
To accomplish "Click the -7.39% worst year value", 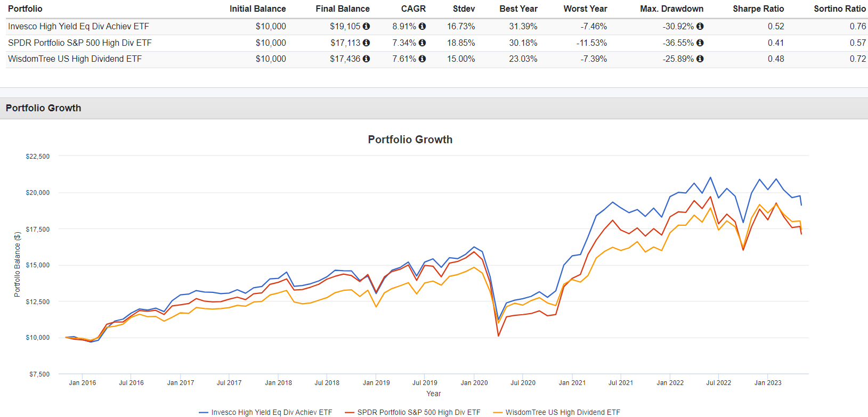I will pos(594,59).
